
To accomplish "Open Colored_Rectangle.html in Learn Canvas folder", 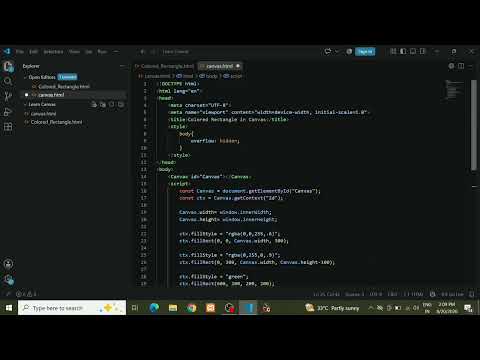I will pyautogui.click(x=56, y=122).
